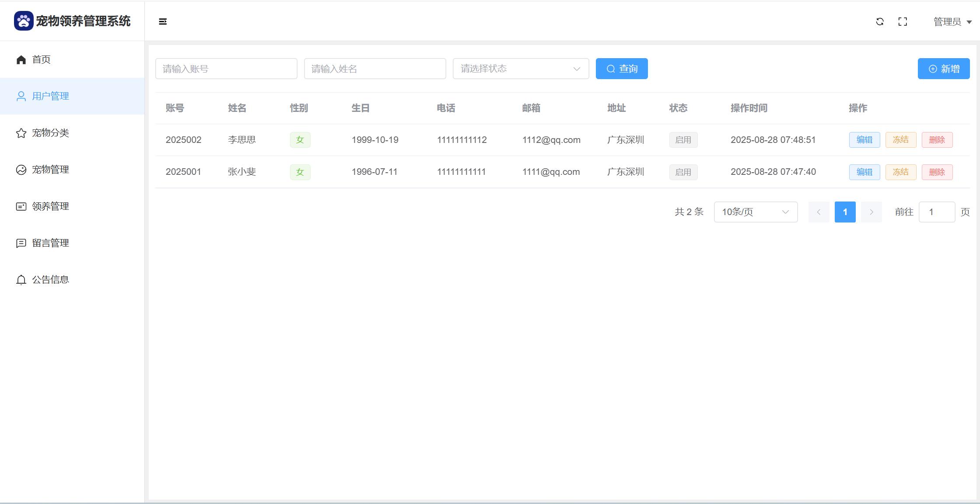Click chat icon for 留言管理
980x504 pixels.
point(21,243)
